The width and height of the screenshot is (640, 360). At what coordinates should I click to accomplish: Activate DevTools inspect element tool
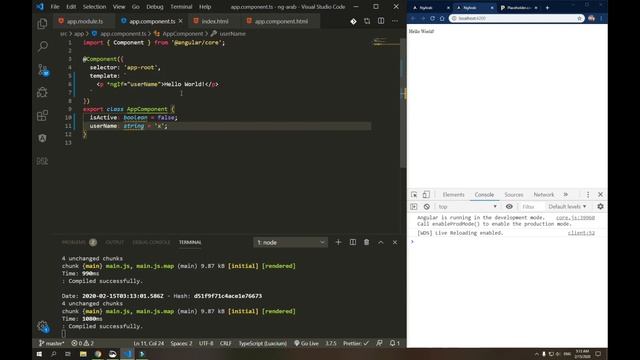pos(414,195)
